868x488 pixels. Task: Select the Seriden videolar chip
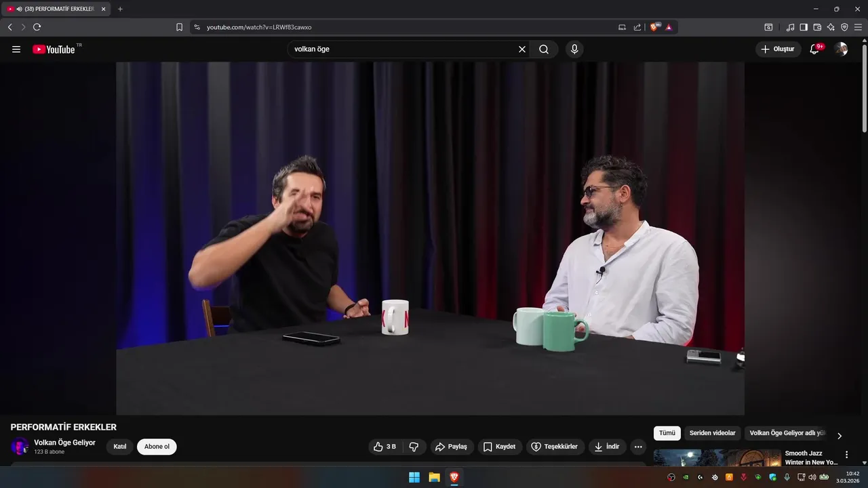(x=712, y=433)
